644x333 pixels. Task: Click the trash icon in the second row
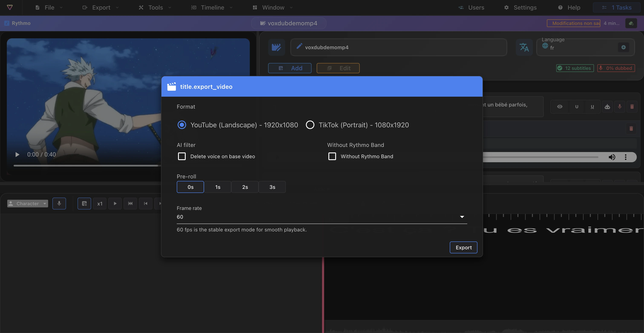click(631, 129)
